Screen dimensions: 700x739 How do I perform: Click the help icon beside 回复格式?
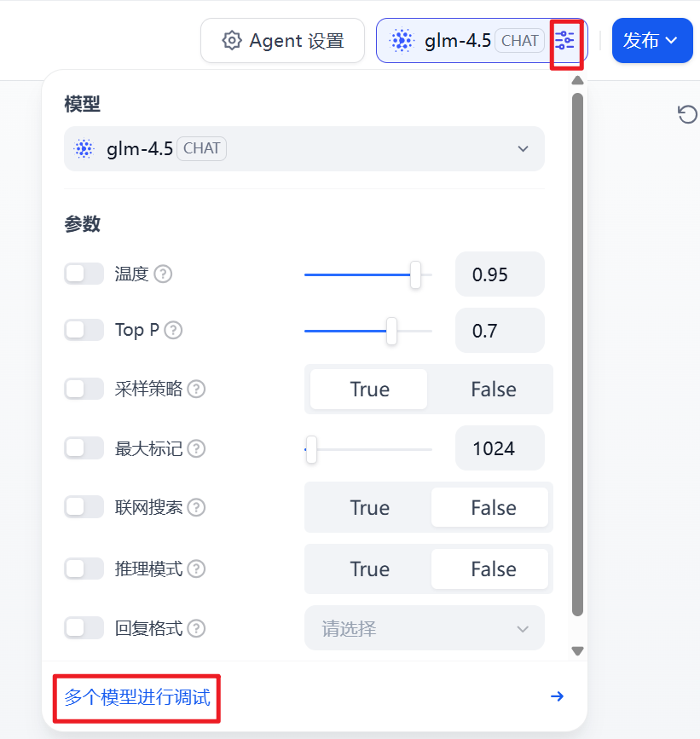[x=196, y=628]
